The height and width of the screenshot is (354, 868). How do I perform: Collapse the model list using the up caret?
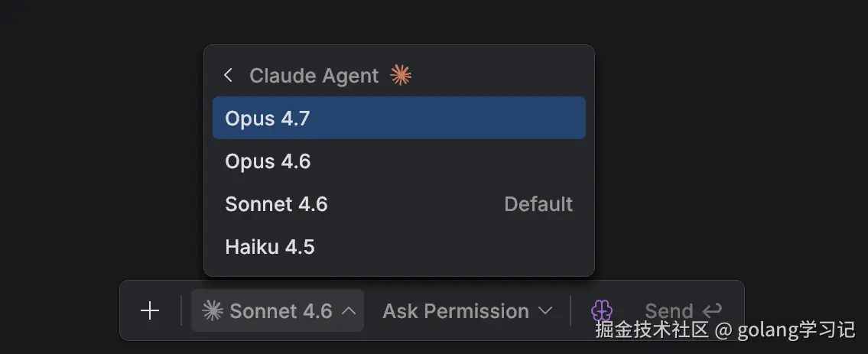[x=349, y=311]
